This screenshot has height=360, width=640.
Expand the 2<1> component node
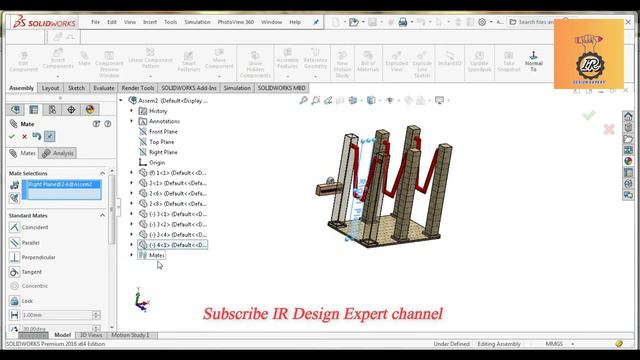click(x=131, y=183)
